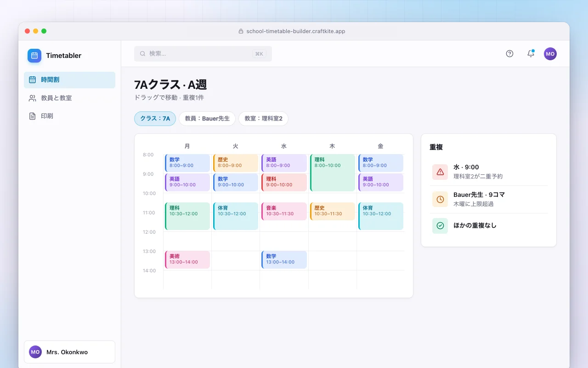Select Monday 美術 13:00–14:00 lesson

[x=187, y=260]
